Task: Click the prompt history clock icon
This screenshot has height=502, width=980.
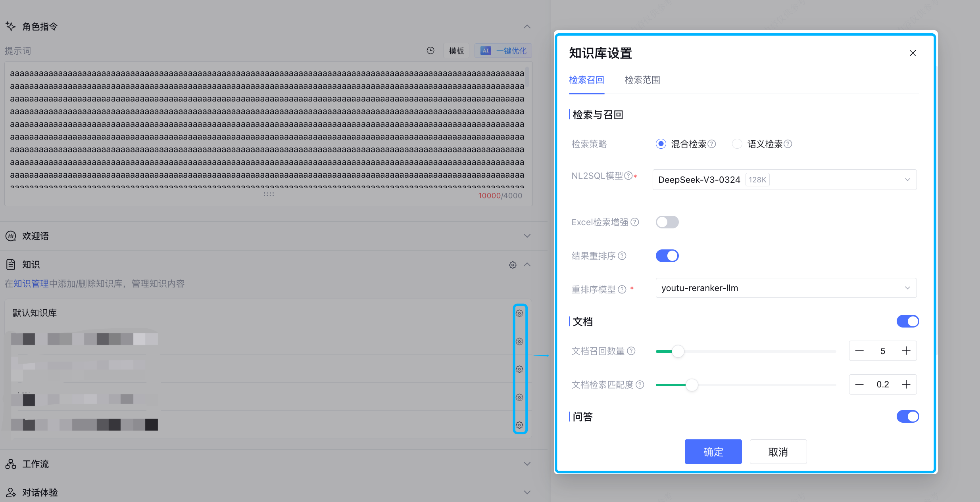Action: click(x=430, y=50)
